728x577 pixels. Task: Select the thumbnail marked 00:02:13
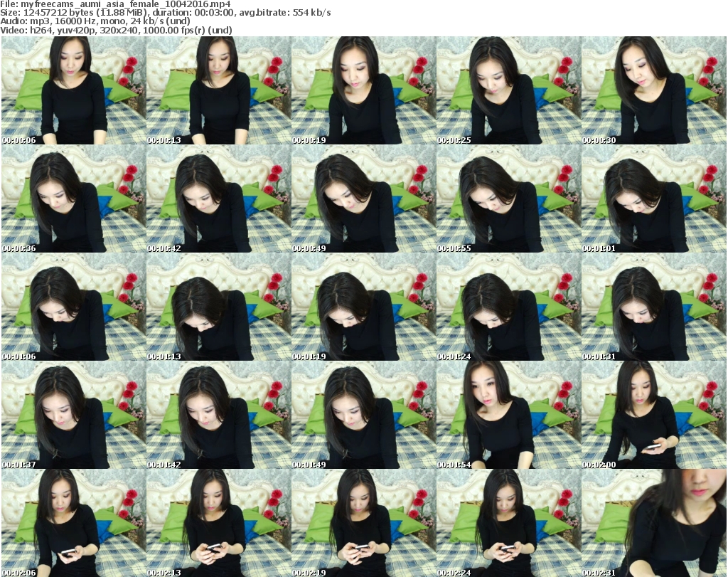point(219,523)
